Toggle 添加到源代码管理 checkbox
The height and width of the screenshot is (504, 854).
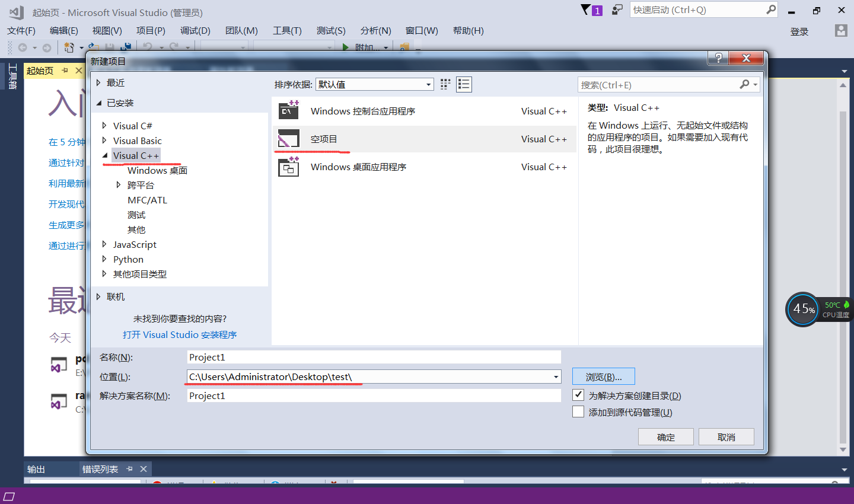tap(578, 412)
